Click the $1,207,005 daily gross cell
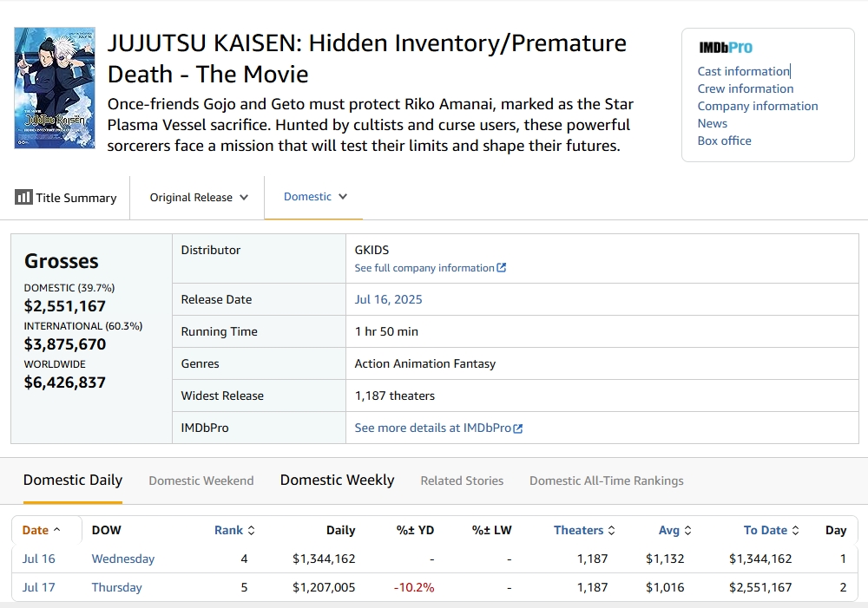This screenshot has width=868, height=608. tap(324, 587)
